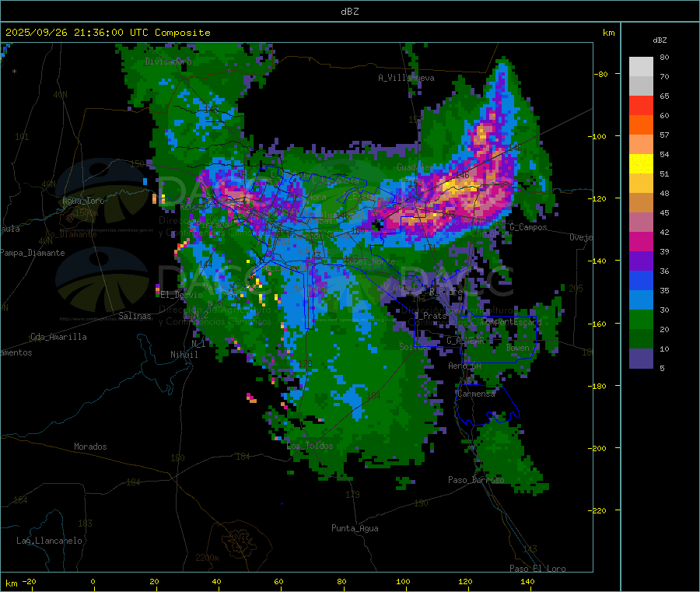Click the 100 km horizontal axis tick
This screenshot has width=700, height=592.
click(403, 581)
